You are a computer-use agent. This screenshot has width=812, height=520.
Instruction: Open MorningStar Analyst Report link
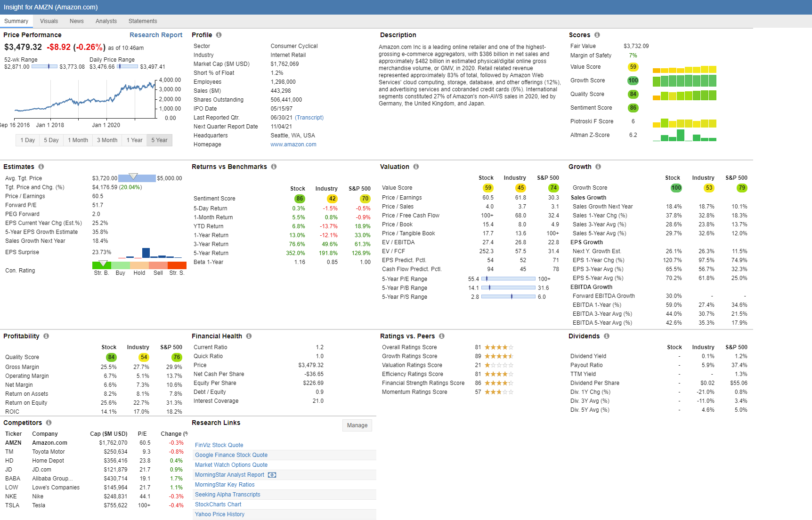(229, 475)
